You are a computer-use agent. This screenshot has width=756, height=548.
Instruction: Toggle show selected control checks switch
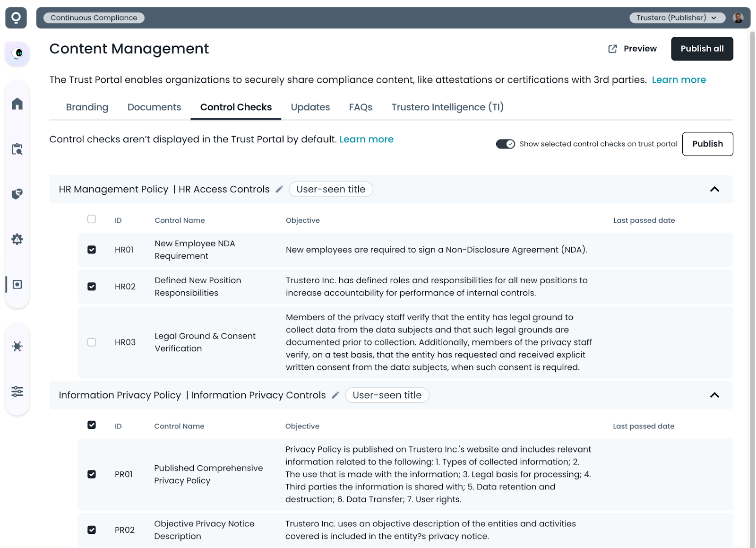(x=505, y=144)
